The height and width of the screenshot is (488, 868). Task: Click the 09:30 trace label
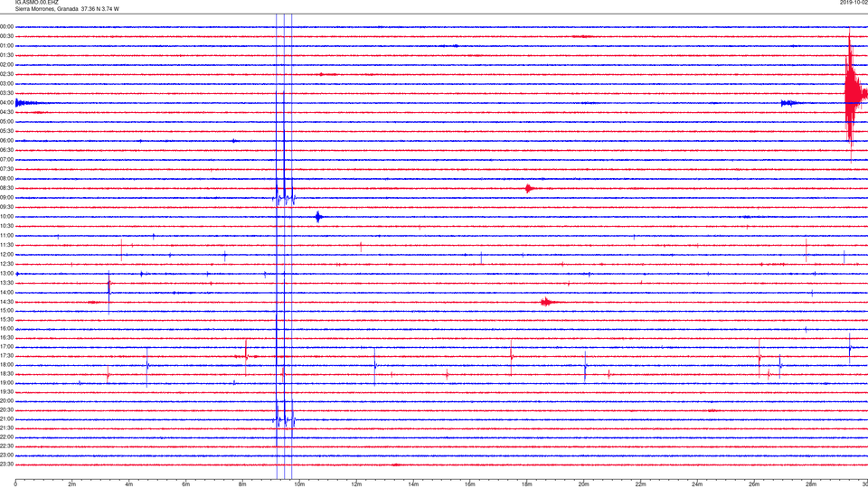pyautogui.click(x=6, y=207)
